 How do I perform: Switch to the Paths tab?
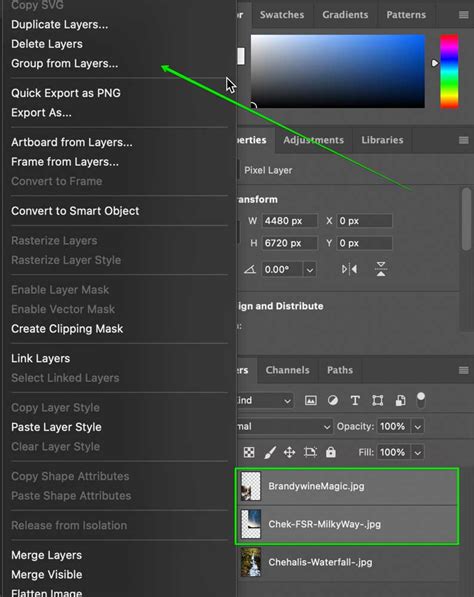pos(340,370)
